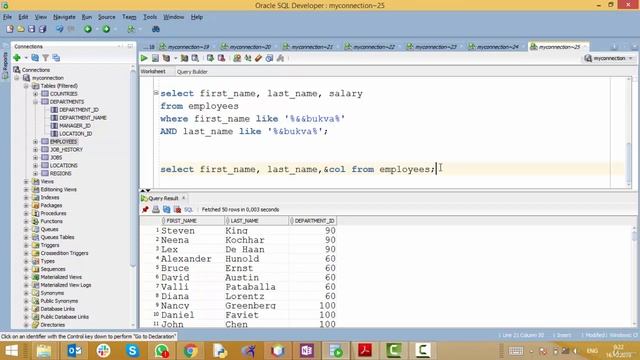Select the MANAGER_ID column in tree
The width and height of the screenshot is (640, 360).
point(75,126)
